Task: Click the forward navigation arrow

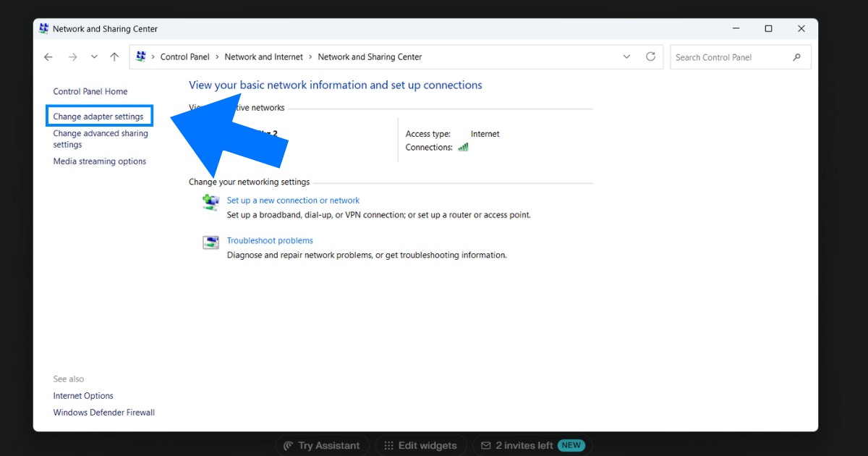Action: (72, 56)
